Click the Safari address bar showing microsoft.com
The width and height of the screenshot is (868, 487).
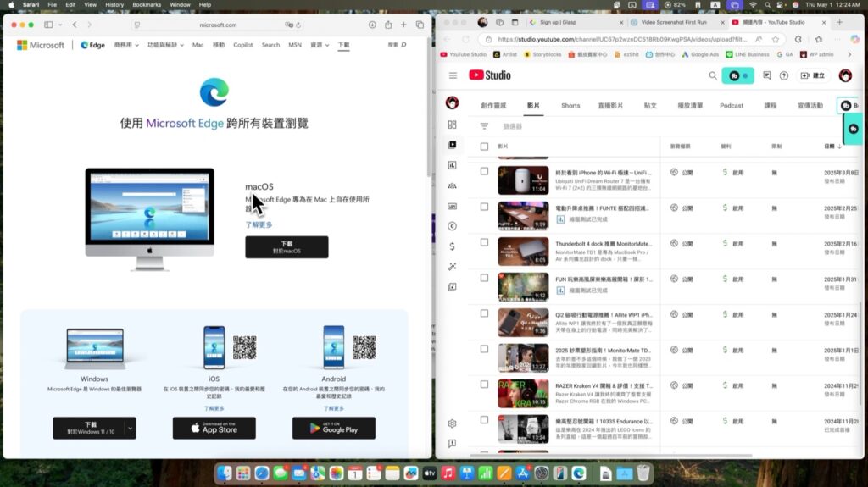tap(218, 25)
